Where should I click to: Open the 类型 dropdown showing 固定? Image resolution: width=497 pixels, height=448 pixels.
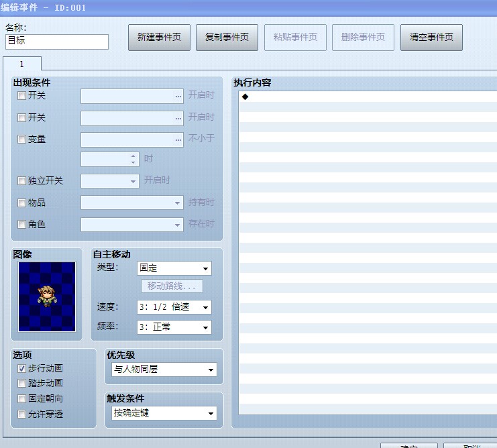coord(174,268)
